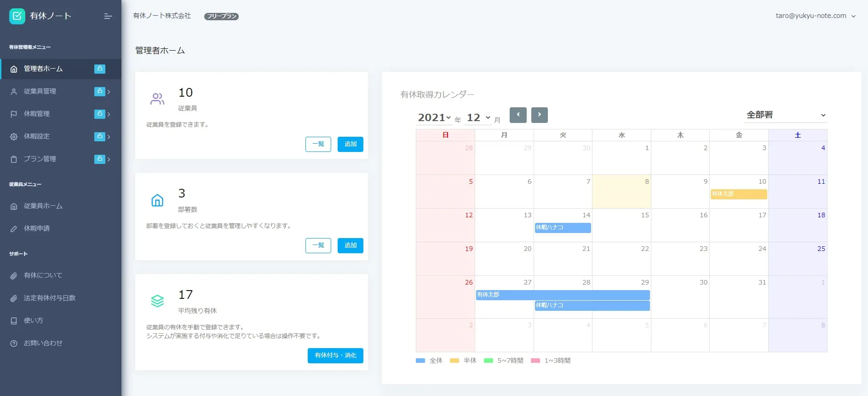The image size is (868, 396).
Task: Click the 有休付与・消化 button
Action: tap(335, 355)
